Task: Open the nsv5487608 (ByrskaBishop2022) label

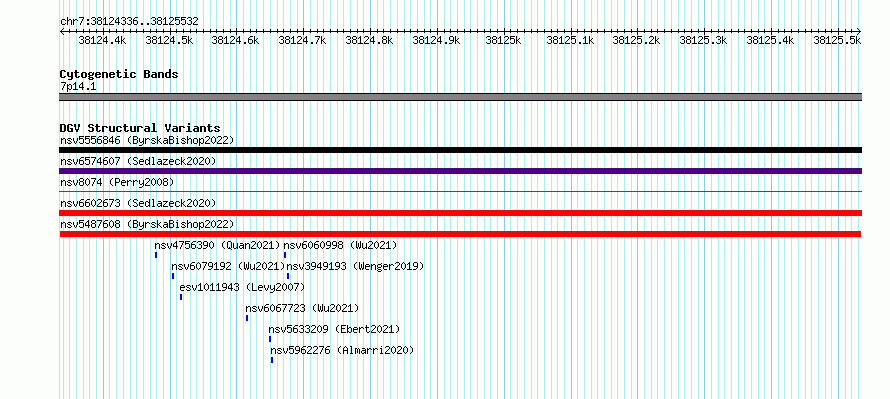Action: coord(147,224)
